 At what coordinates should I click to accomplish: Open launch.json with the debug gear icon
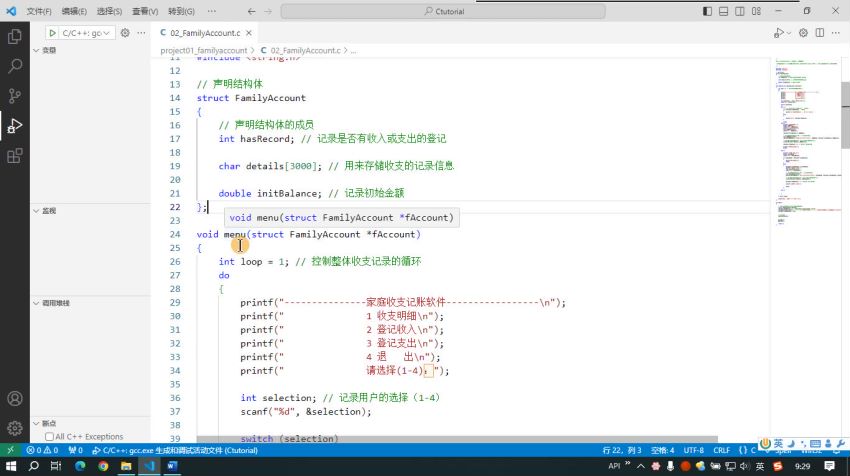click(x=125, y=33)
